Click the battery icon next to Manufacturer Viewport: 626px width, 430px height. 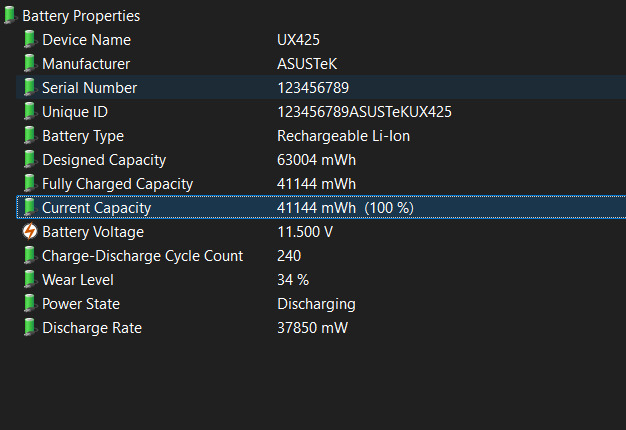tap(30, 63)
